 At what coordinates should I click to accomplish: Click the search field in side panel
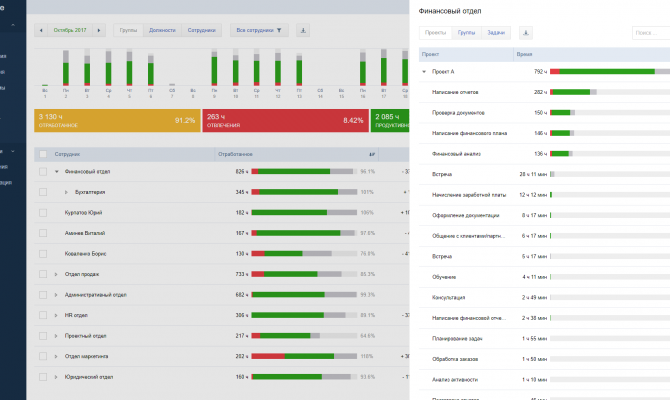coord(651,33)
